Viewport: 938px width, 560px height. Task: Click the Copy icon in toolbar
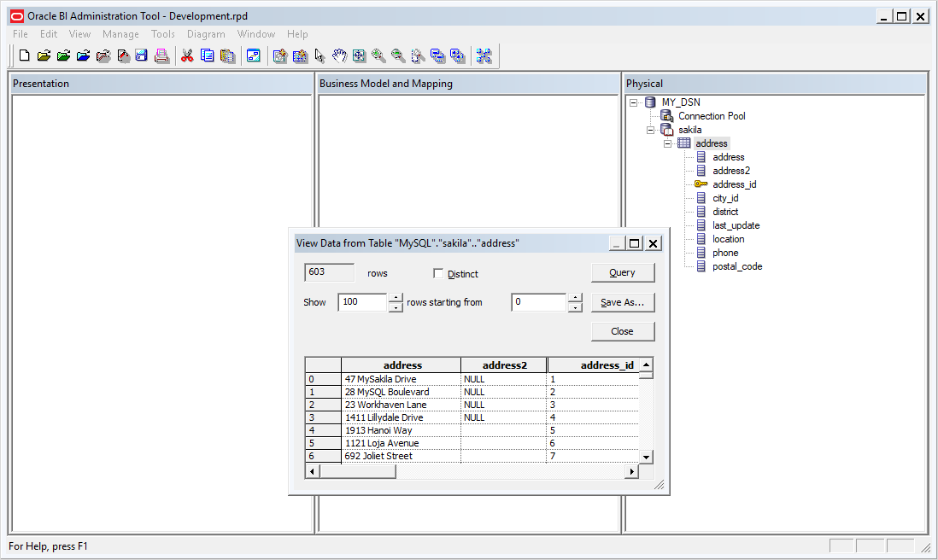tap(208, 55)
